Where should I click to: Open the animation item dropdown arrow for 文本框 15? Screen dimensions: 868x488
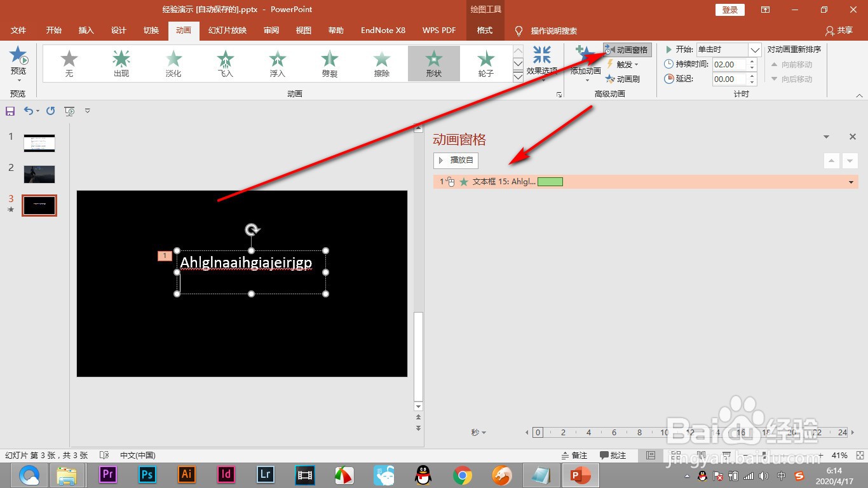[851, 182]
